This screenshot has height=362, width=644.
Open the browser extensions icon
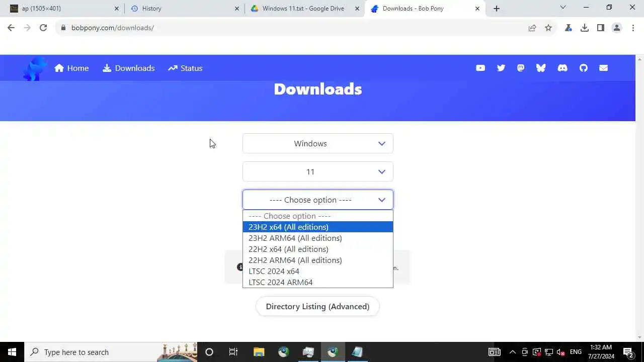569,28
